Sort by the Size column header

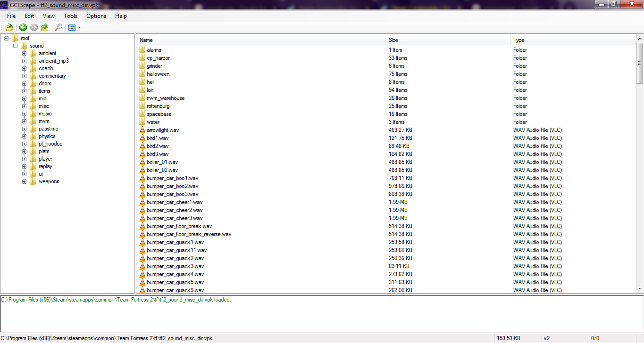tap(448, 40)
